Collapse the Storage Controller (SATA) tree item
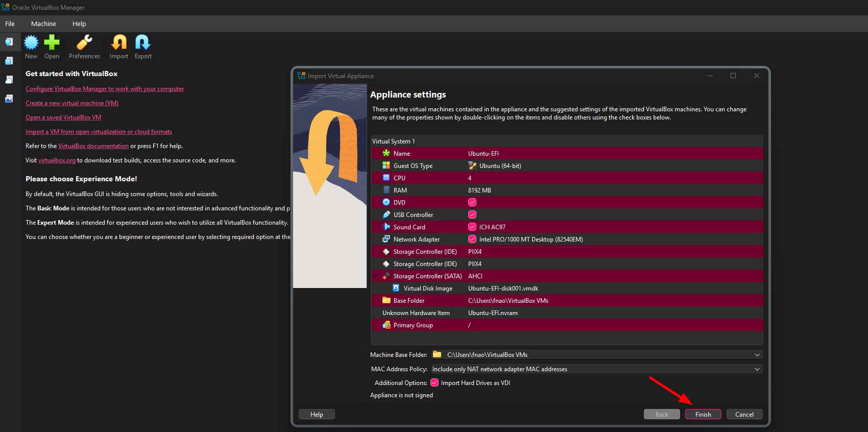The height and width of the screenshot is (432, 868). [x=376, y=276]
